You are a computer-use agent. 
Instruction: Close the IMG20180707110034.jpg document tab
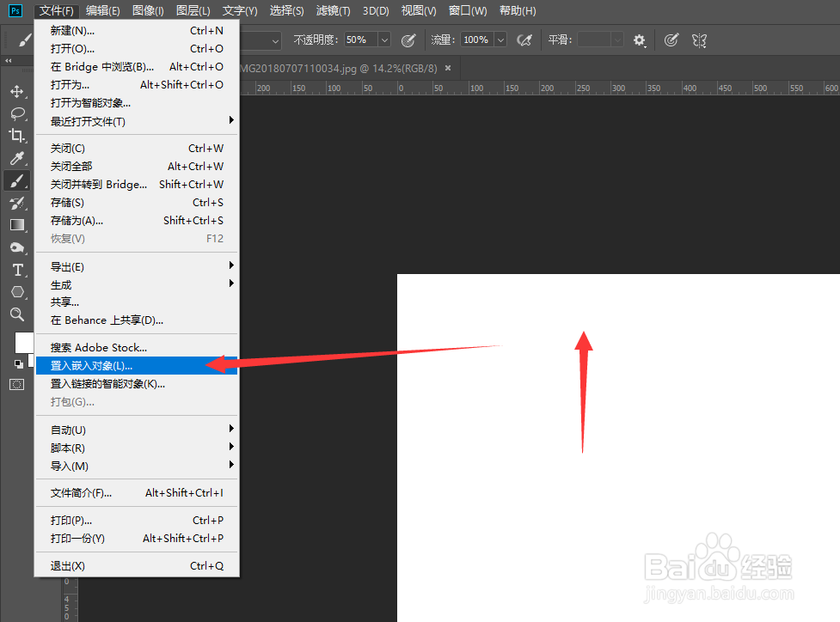pos(448,68)
